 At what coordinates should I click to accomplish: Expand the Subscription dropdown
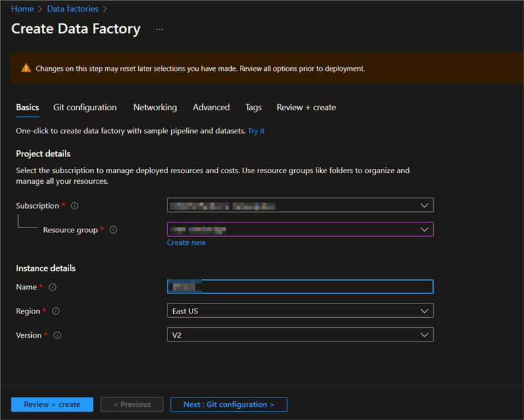(300, 205)
